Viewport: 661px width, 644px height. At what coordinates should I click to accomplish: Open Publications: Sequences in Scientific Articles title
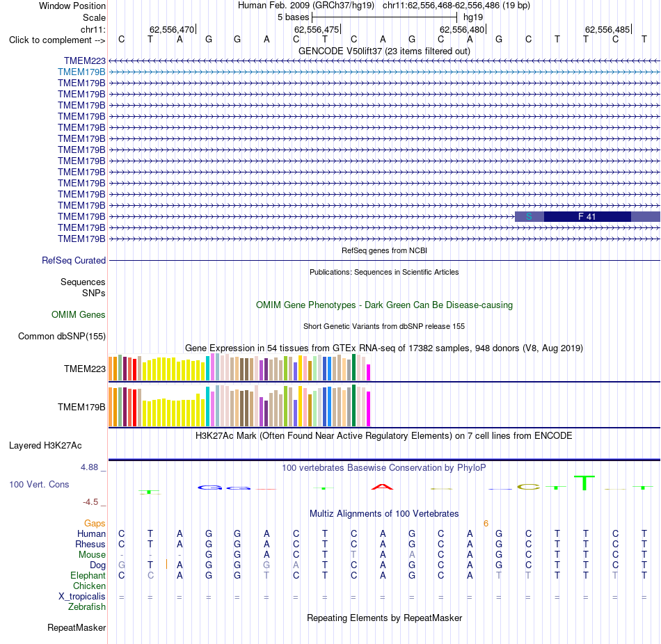click(384, 272)
